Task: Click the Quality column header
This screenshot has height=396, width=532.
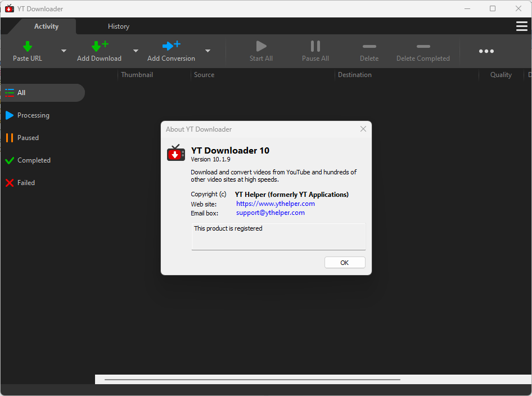Action: pyautogui.click(x=501, y=75)
